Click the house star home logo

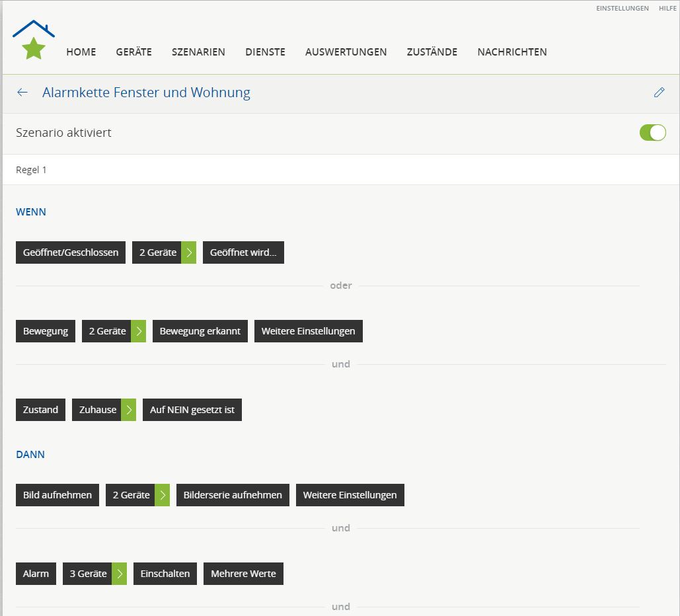pyautogui.click(x=33, y=41)
